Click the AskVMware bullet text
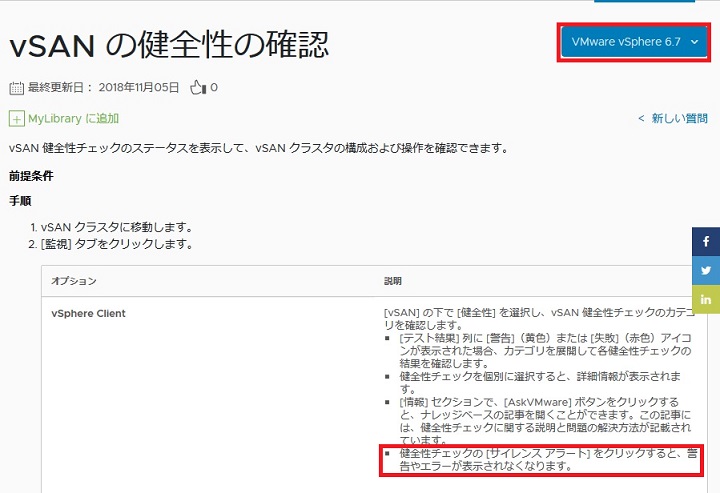Viewport: 720px width, 493px height. 545,421
